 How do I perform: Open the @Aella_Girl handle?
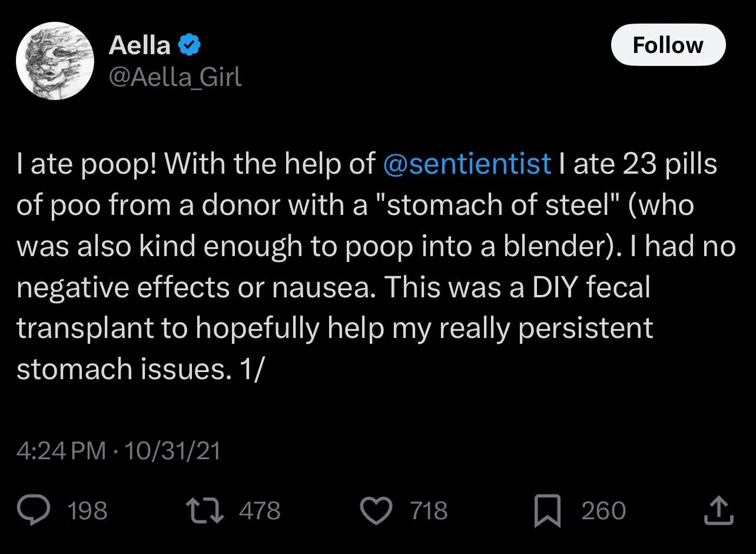coord(175,77)
